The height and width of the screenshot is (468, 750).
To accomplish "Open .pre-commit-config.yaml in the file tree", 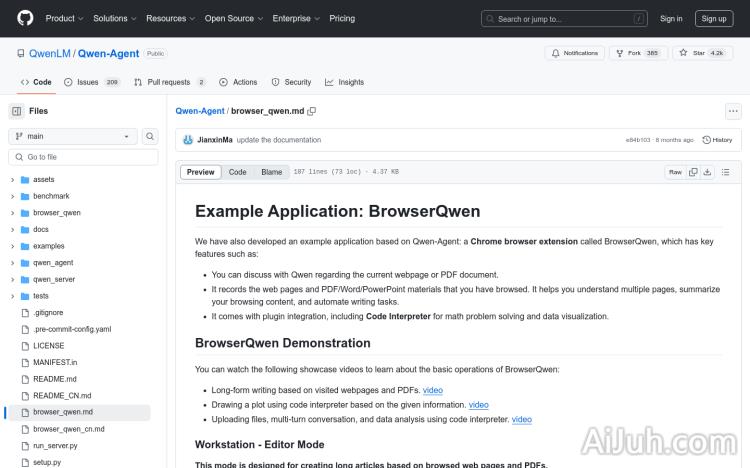I will (x=72, y=330).
